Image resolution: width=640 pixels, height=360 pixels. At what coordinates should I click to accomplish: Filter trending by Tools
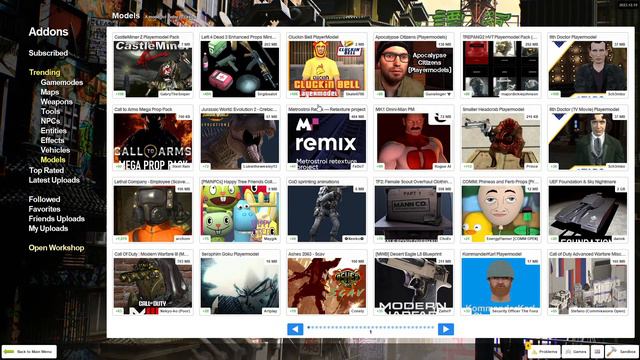[x=50, y=111]
